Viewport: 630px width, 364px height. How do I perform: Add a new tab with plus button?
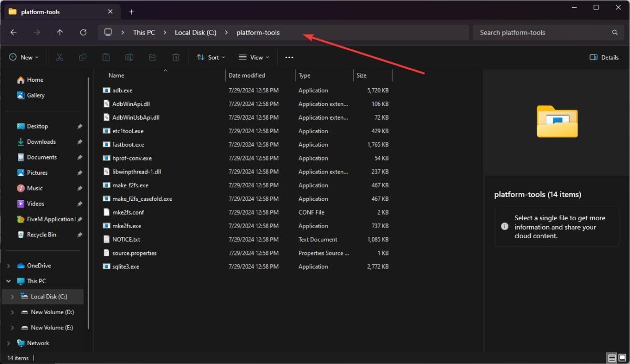(x=132, y=12)
